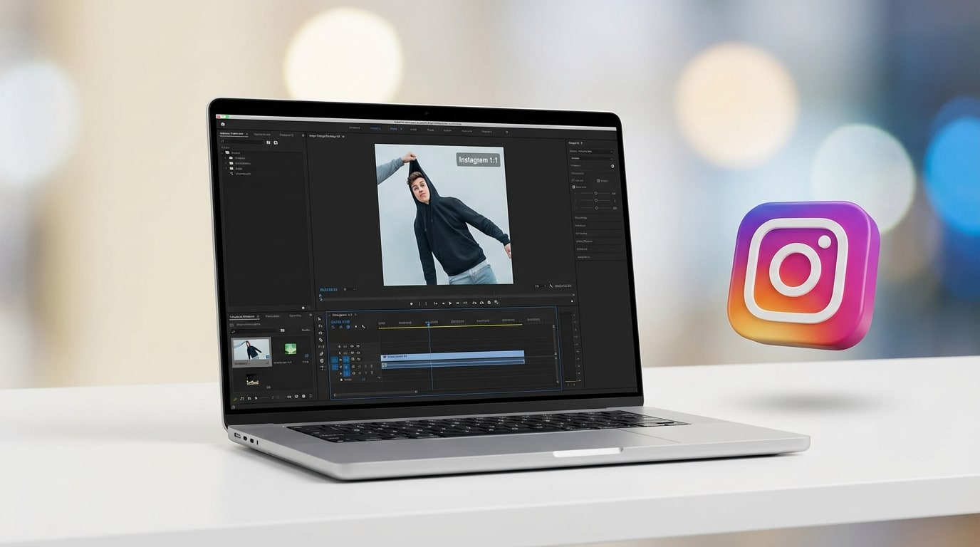This screenshot has height=547, width=980.
Task: Select the hoodie video clip thumbnail in the media browser
Action: click(251, 352)
